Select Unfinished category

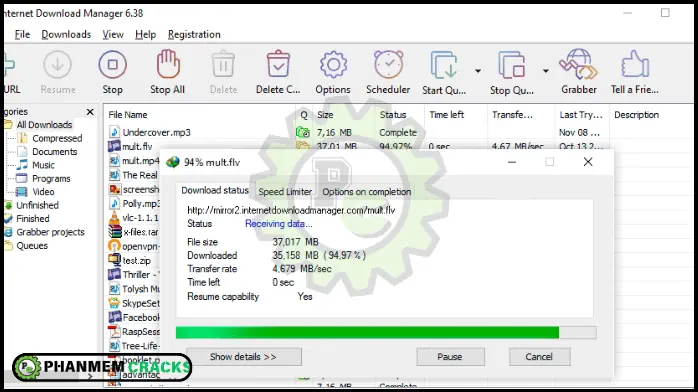pyautogui.click(x=37, y=205)
